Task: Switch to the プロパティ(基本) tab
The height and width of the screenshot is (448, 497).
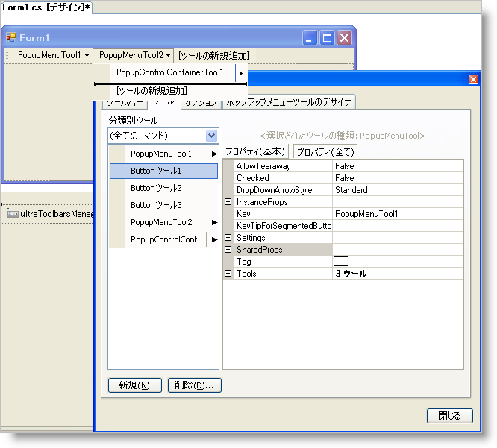Action: coord(255,151)
